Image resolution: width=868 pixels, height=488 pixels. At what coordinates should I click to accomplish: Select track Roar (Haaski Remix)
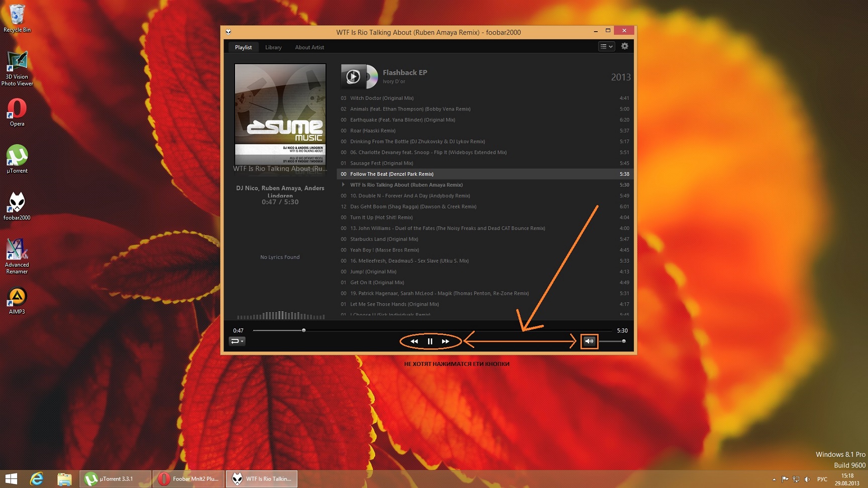[x=486, y=131]
